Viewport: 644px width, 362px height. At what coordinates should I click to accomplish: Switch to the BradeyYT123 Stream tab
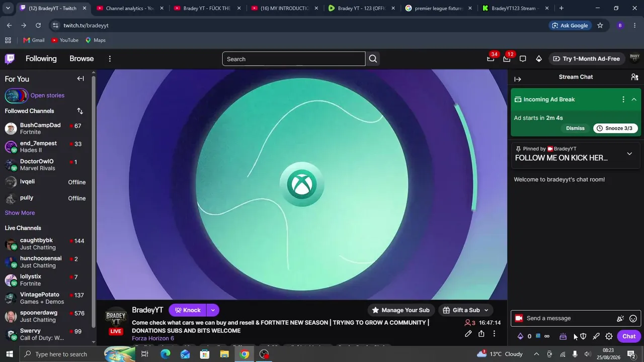point(515,8)
